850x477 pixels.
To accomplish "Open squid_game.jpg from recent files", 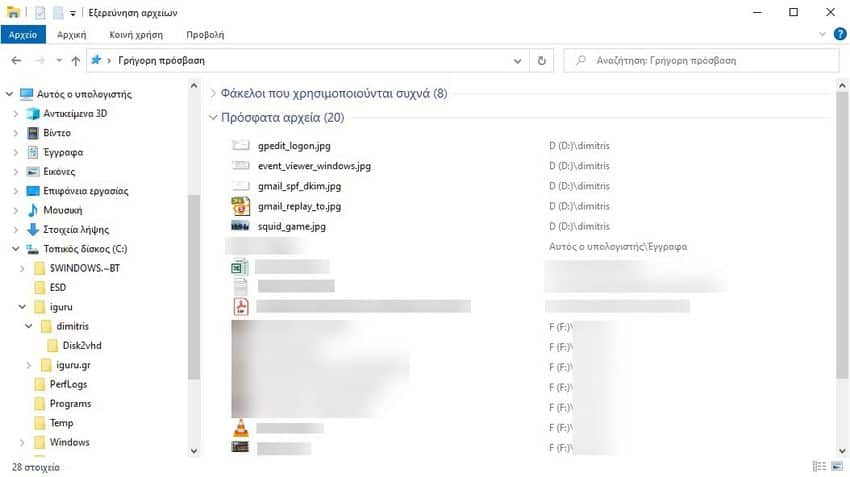I will 291,226.
